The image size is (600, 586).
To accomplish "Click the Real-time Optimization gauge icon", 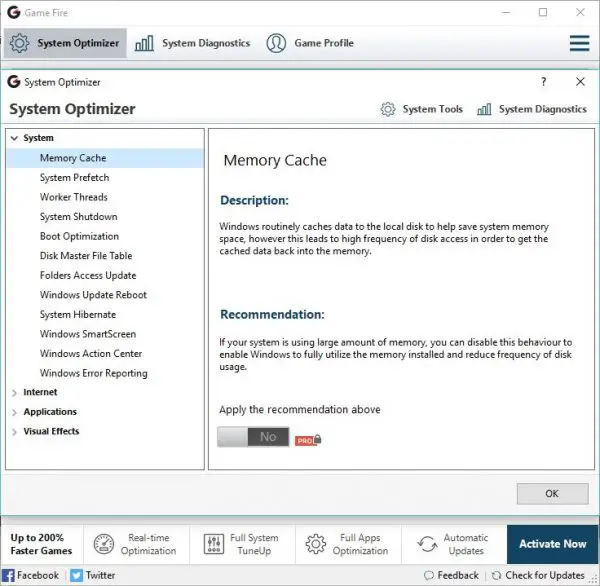I will tap(104, 544).
